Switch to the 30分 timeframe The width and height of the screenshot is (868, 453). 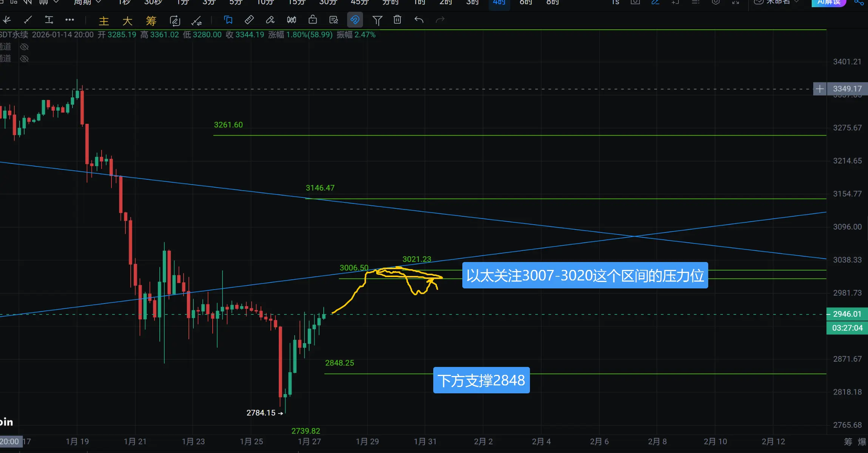pyautogui.click(x=327, y=2)
